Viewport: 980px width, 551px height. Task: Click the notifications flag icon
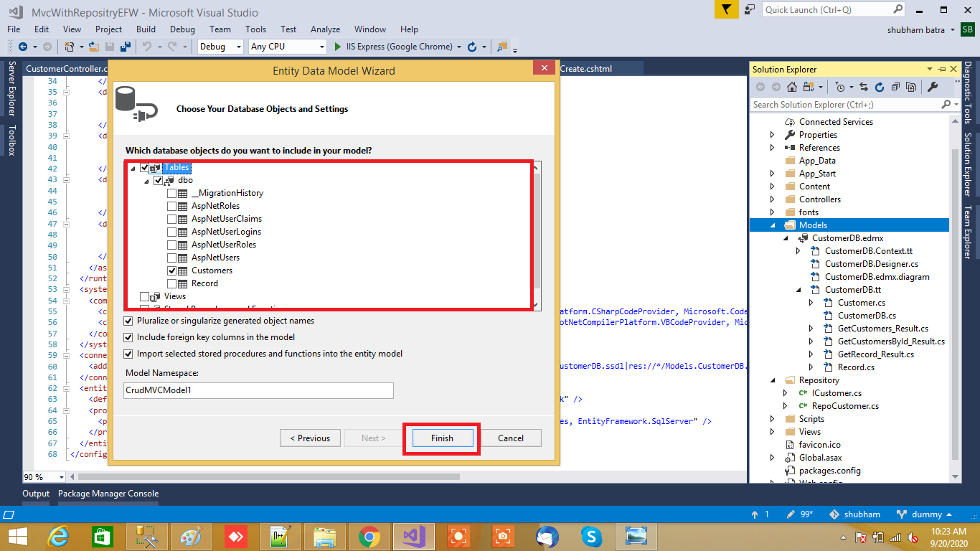pyautogui.click(x=726, y=10)
